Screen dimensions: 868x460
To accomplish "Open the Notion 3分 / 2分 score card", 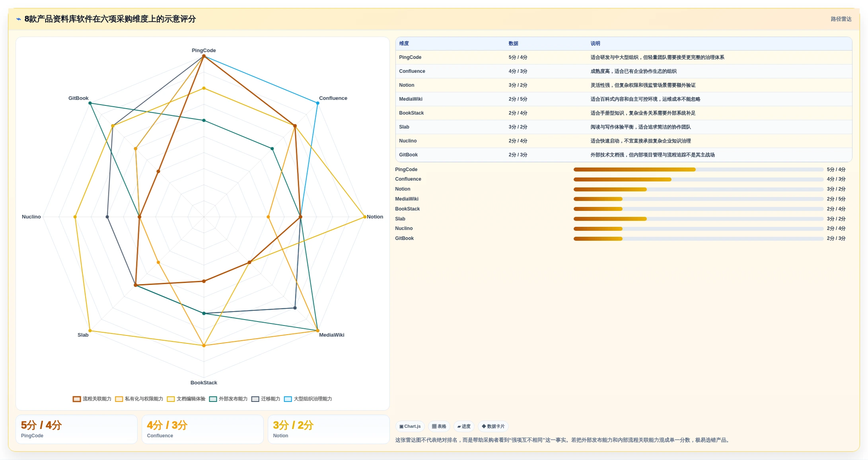I will (329, 429).
